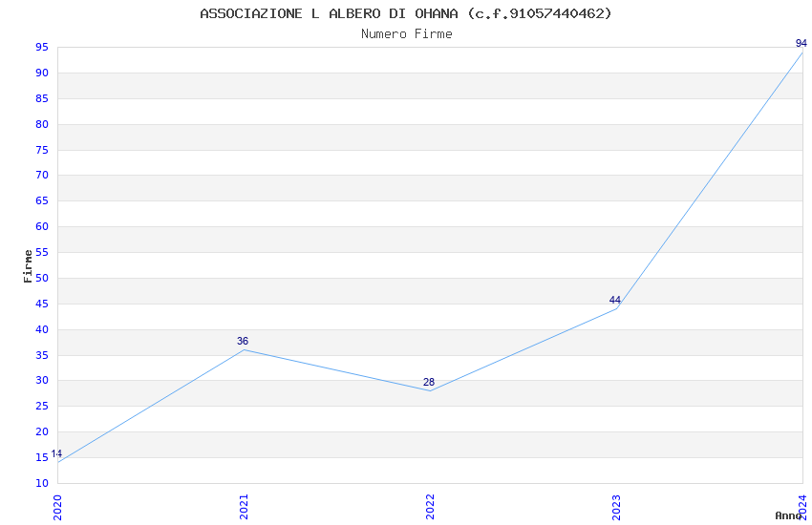Image resolution: width=812 pixels, height=525 pixels.
Task: Click the y-axis tick value 80
Action: (x=42, y=124)
